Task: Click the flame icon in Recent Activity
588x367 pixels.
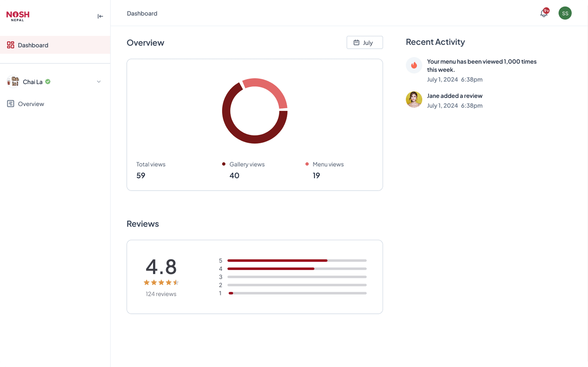Action: (414, 65)
